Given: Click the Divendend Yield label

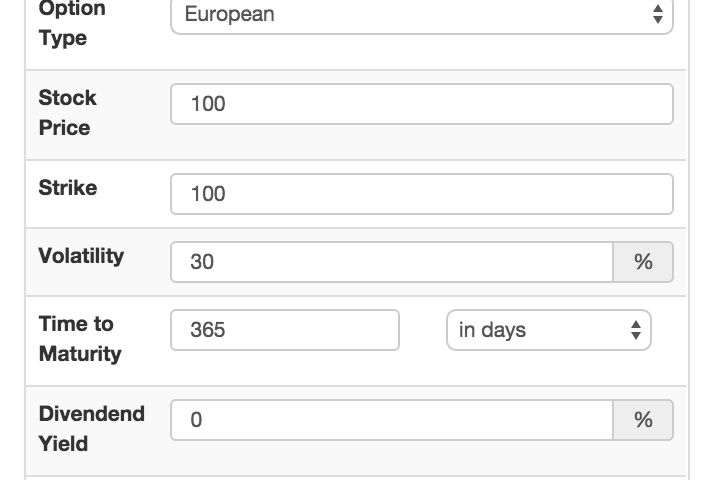Looking at the screenshot, I should tap(91, 428).
